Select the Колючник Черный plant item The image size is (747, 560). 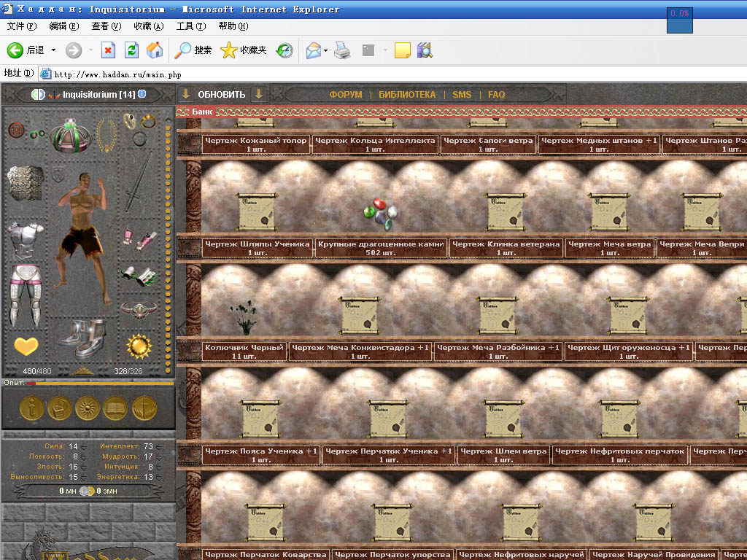coord(244,318)
